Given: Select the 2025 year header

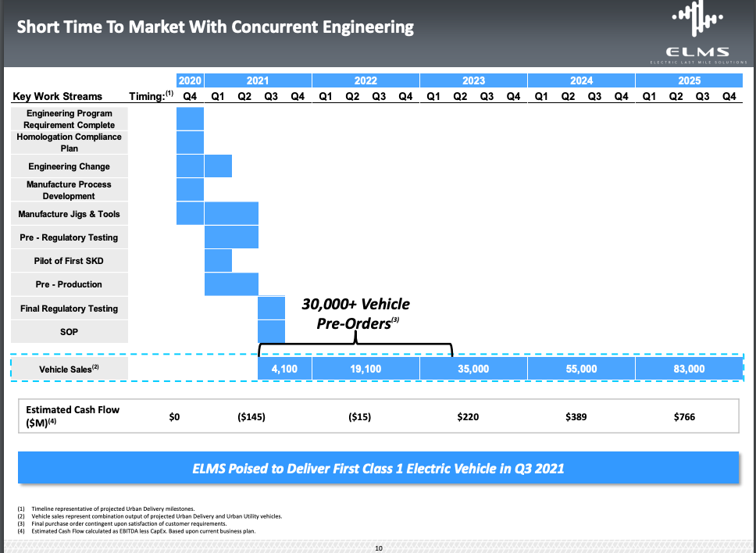Looking at the screenshot, I should tap(689, 80).
